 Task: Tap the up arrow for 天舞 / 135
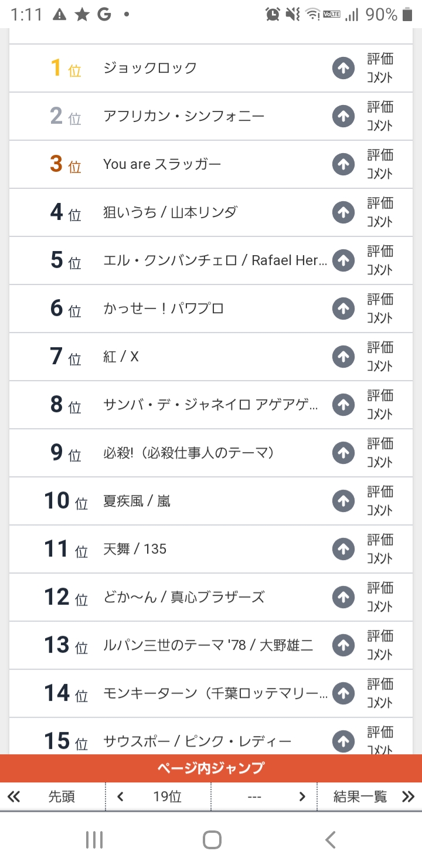[x=343, y=549]
